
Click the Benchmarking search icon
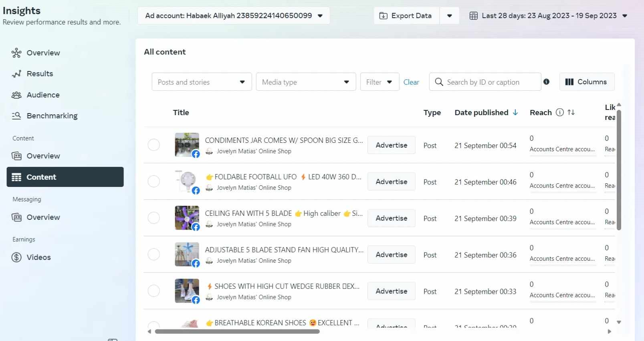[x=16, y=116]
